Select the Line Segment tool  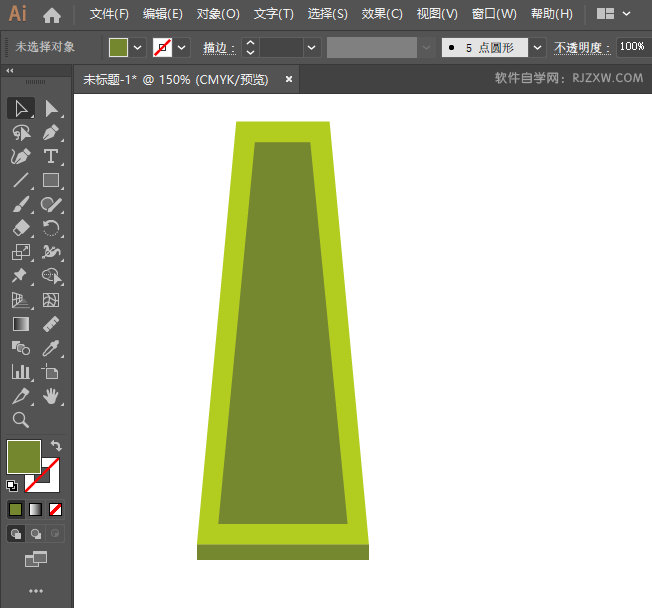[x=20, y=181]
